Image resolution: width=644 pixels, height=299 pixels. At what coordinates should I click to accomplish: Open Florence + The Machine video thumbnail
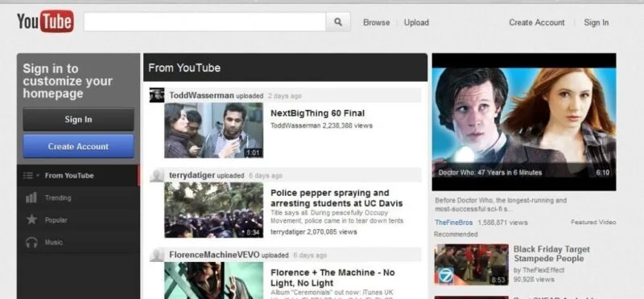pyautogui.click(x=213, y=281)
